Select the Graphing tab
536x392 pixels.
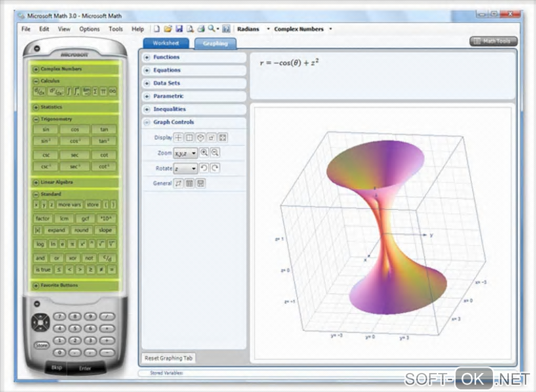215,44
